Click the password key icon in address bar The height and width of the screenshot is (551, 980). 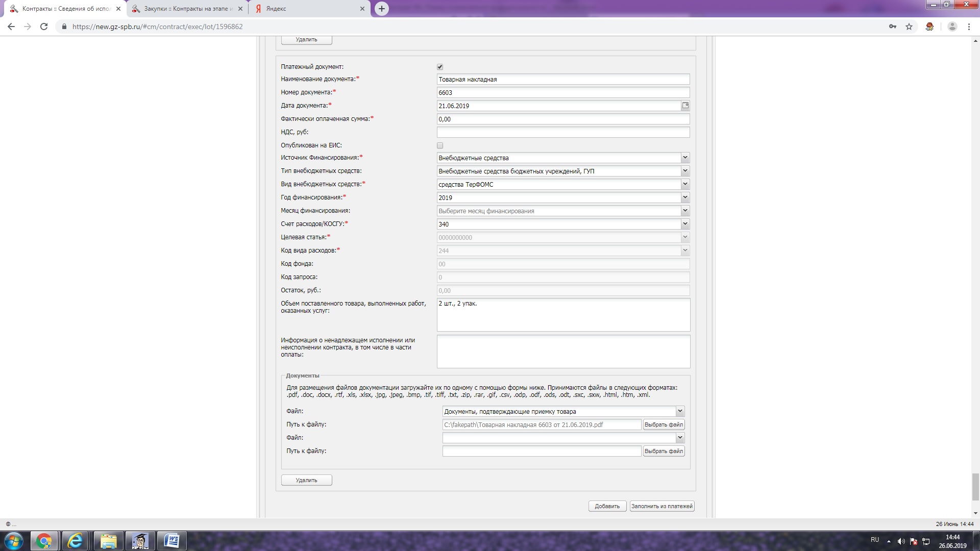coord(892,27)
